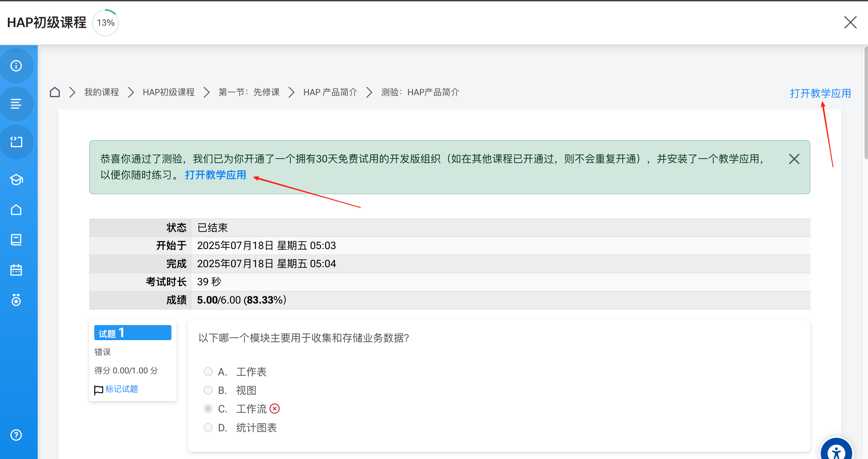
Task: Click completion time 2025年07月18日 星期五 05:04
Action: tap(267, 264)
